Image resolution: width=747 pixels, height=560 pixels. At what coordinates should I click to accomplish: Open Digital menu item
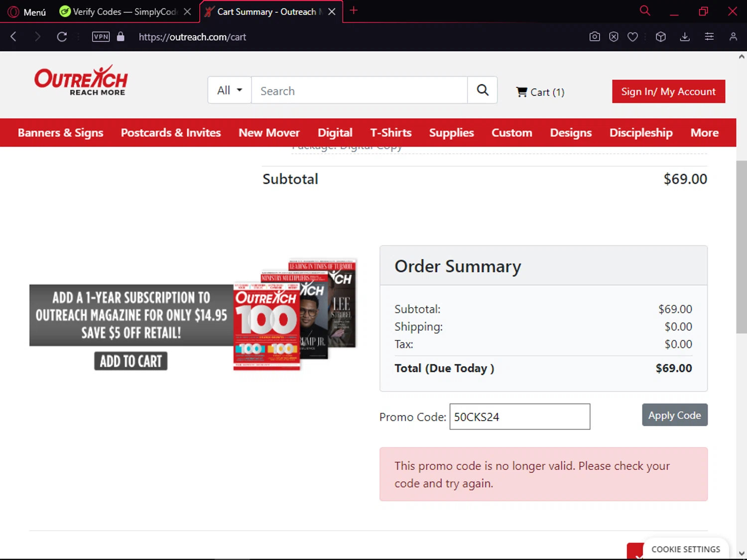pos(335,133)
